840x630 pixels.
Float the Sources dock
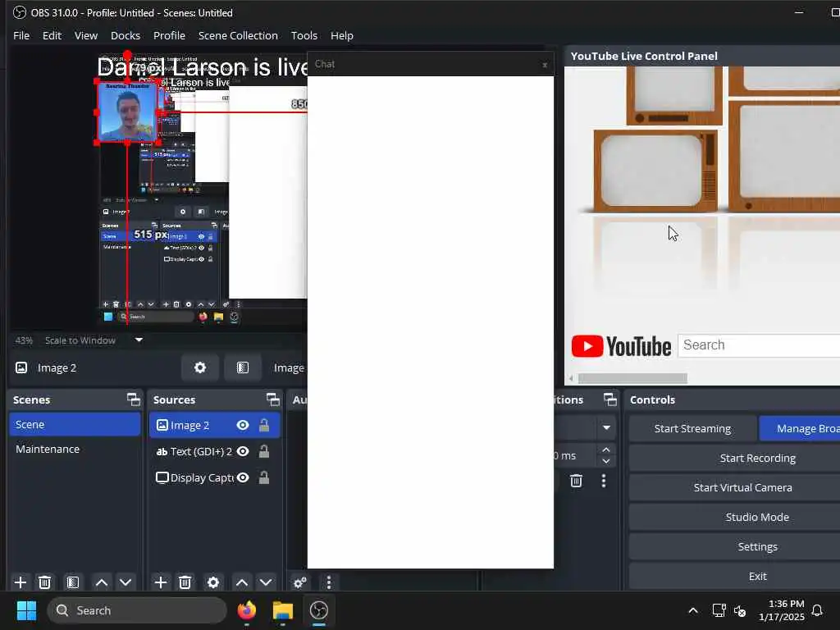coord(273,399)
